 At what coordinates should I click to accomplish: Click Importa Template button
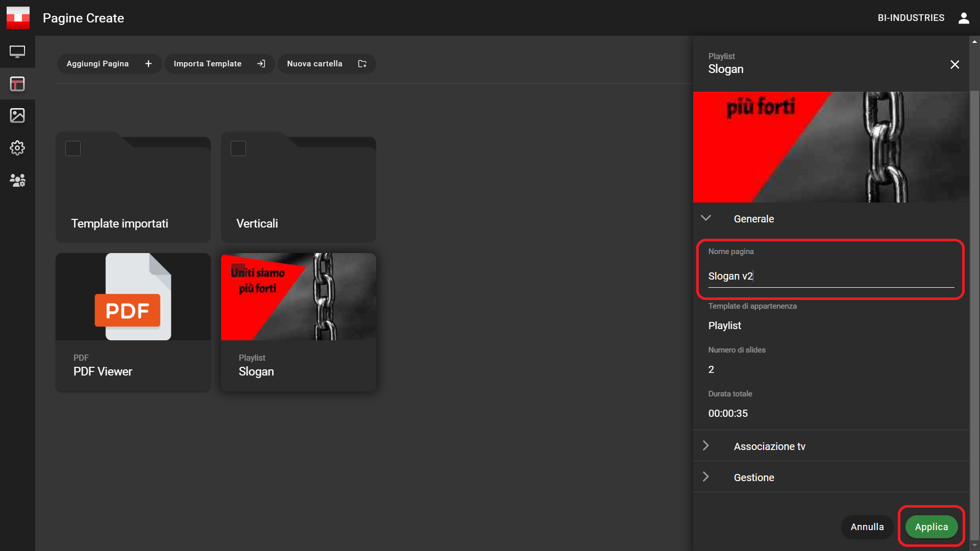[219, 64]
